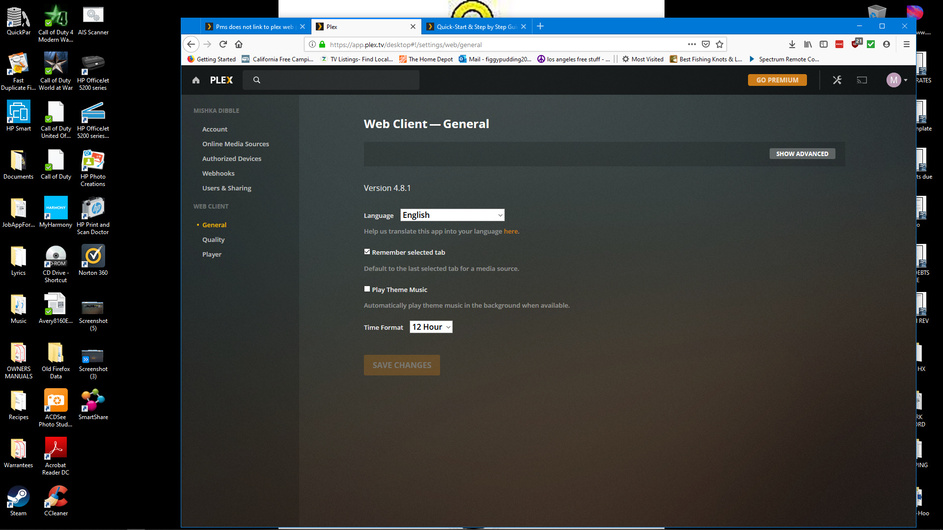Open Users & Sharing in sidebar
Image resolution: width=943 pixels, height=530 pixels.
(227, 188)
